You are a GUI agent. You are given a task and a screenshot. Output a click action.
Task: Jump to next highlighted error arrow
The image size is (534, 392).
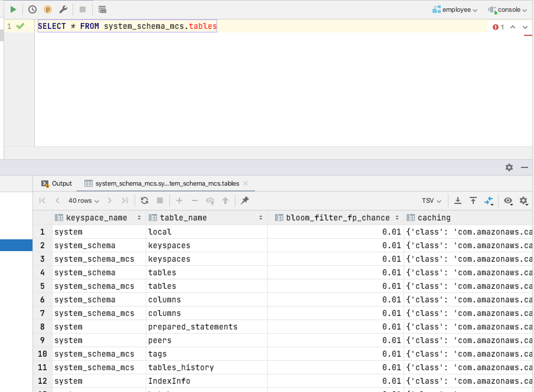tap(525, 27)
